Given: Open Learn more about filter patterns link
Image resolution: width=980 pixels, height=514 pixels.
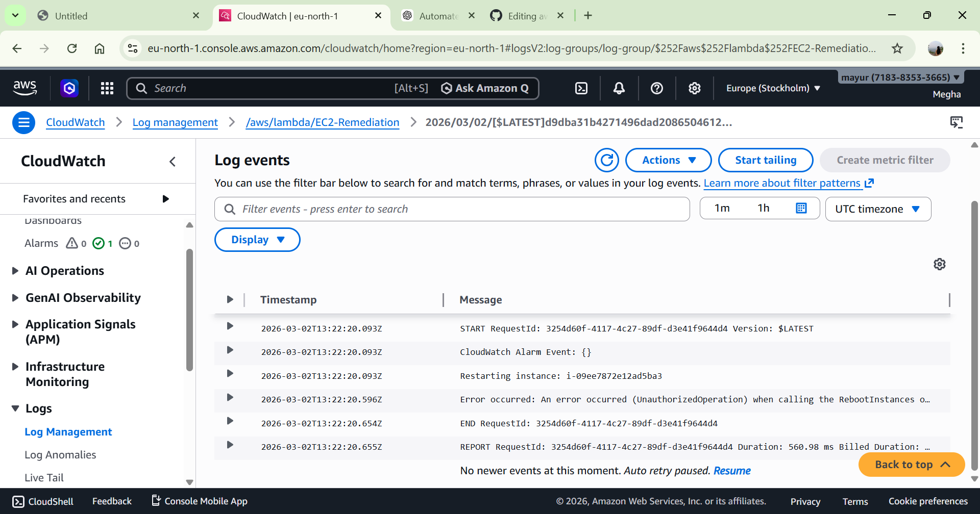Looking at the screenshot, I should tap(789, 183).
